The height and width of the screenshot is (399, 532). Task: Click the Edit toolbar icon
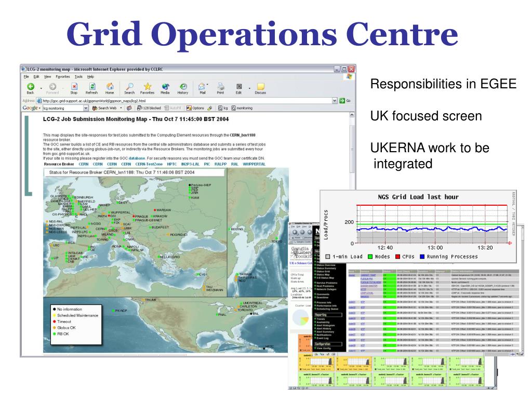(239, 87)
